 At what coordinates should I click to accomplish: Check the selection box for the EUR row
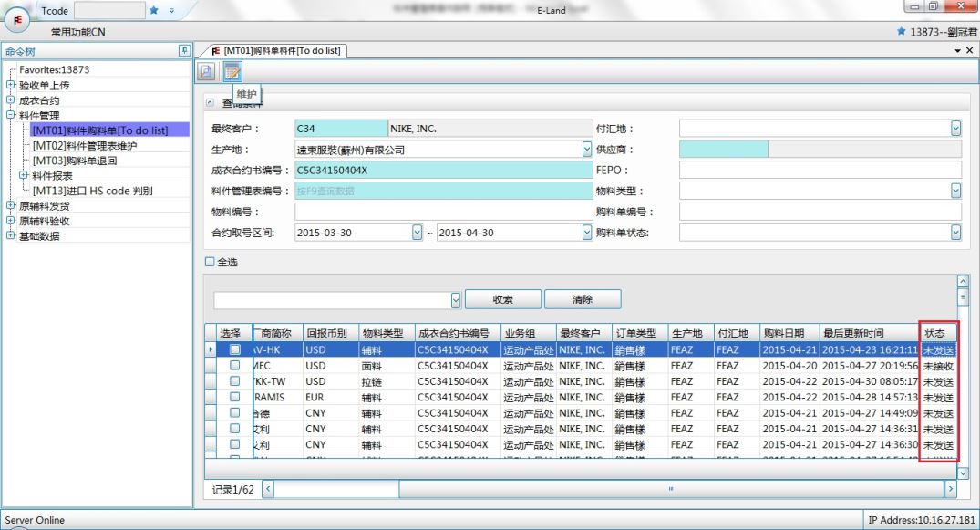pos(234,398)
